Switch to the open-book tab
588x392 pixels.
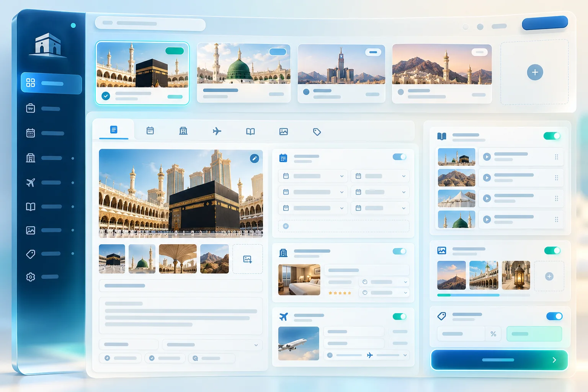pyautogui.click(x=250, y=132)
